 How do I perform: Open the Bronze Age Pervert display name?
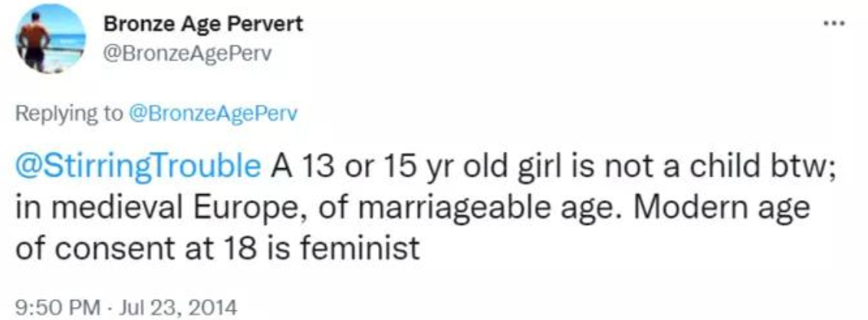tap(203, 24)
